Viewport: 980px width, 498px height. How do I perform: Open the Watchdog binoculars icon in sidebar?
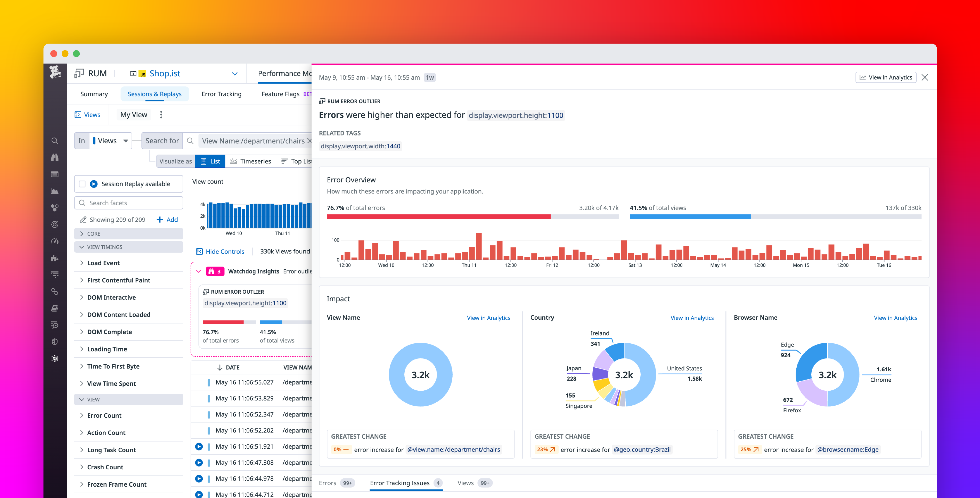pos(55,157)
